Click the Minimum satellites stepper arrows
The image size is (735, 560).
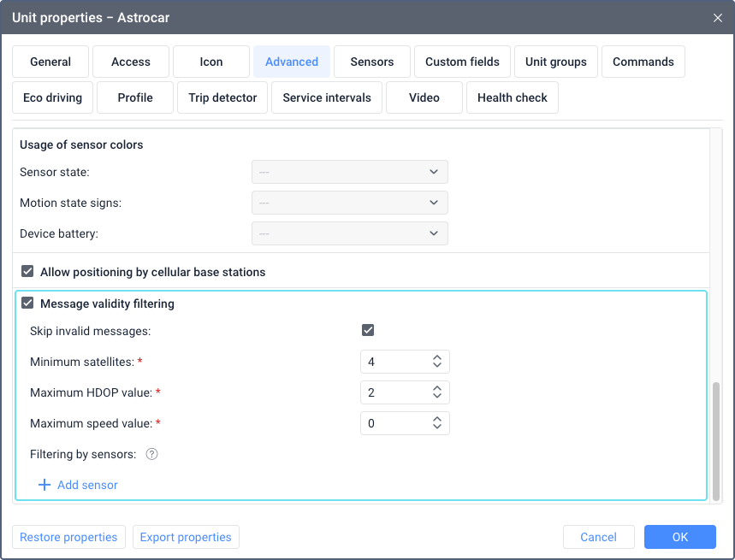(436, 362)
